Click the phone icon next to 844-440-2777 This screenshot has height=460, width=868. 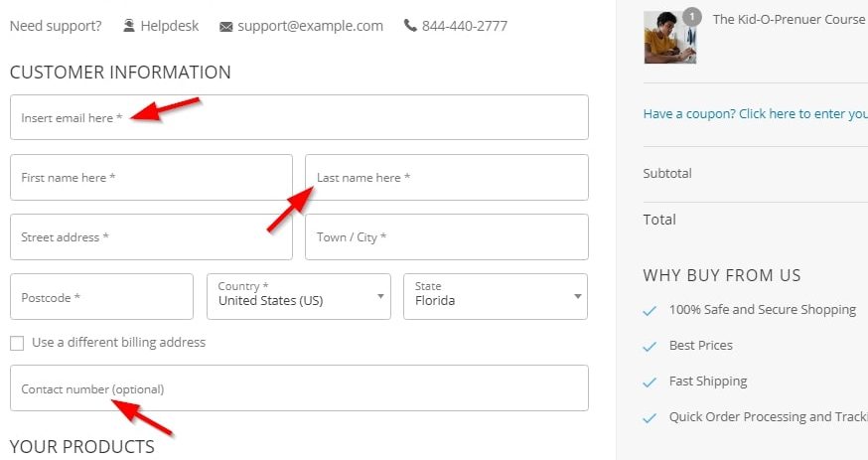click(x=410, y=26)
